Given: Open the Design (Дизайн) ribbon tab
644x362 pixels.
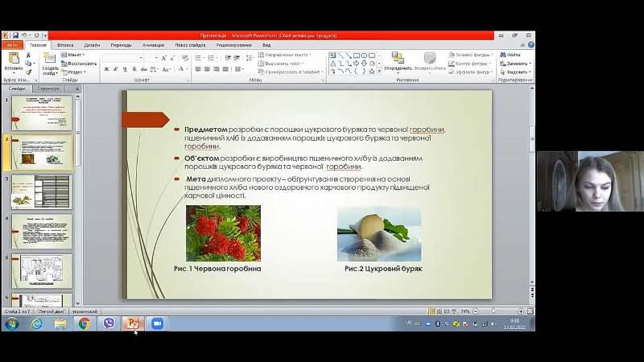Looking at the screenshot, I should click(92, 45).
